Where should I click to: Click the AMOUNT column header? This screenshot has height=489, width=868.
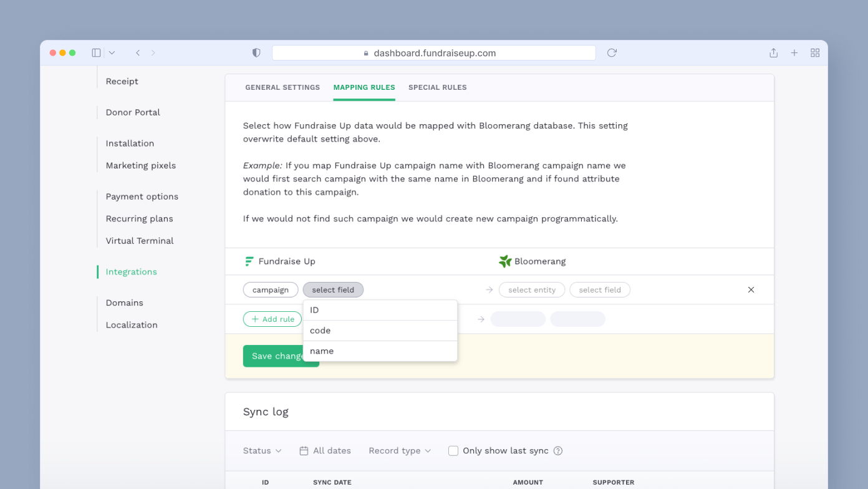[528, 483]
